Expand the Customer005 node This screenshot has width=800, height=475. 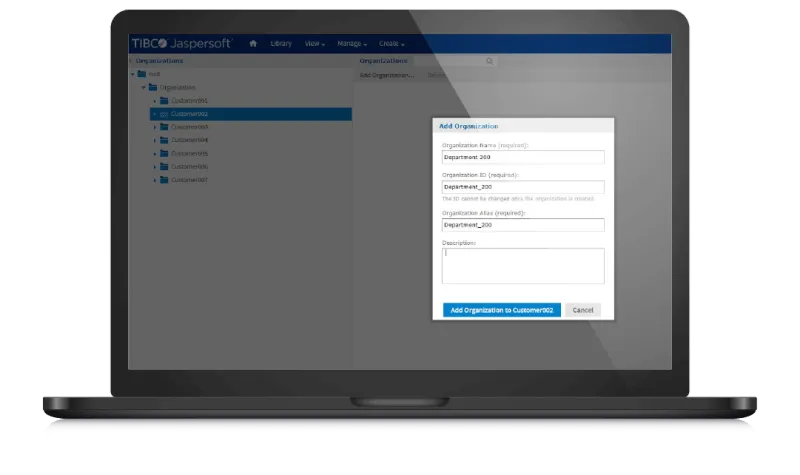pyautogui.click(x=155, y=154)
